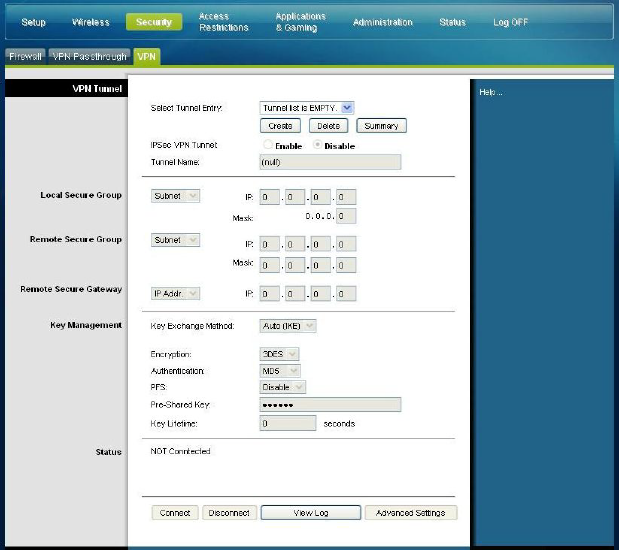Go to the Firewall sub-tab
Image resolution: width=619 pixels, height=550 pixels.
(x=25, y=57)
